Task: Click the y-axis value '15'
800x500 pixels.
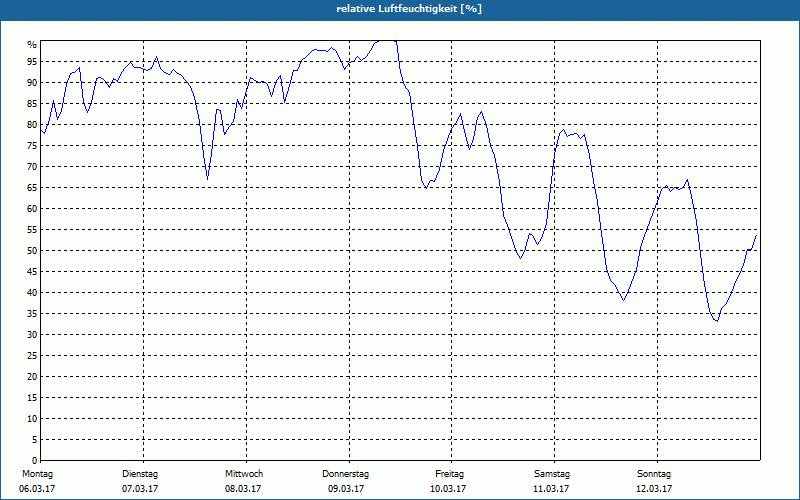Action: point(32,397)
